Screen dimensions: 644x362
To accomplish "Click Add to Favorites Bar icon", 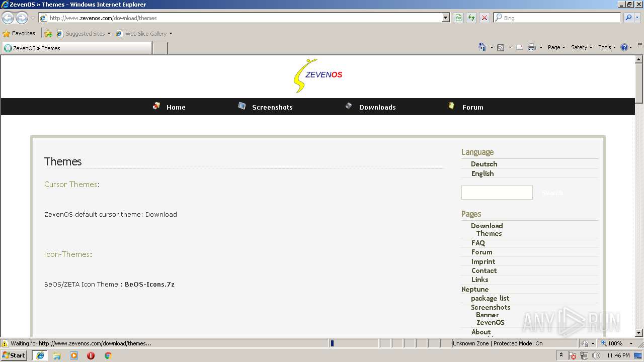I will 48,34.
